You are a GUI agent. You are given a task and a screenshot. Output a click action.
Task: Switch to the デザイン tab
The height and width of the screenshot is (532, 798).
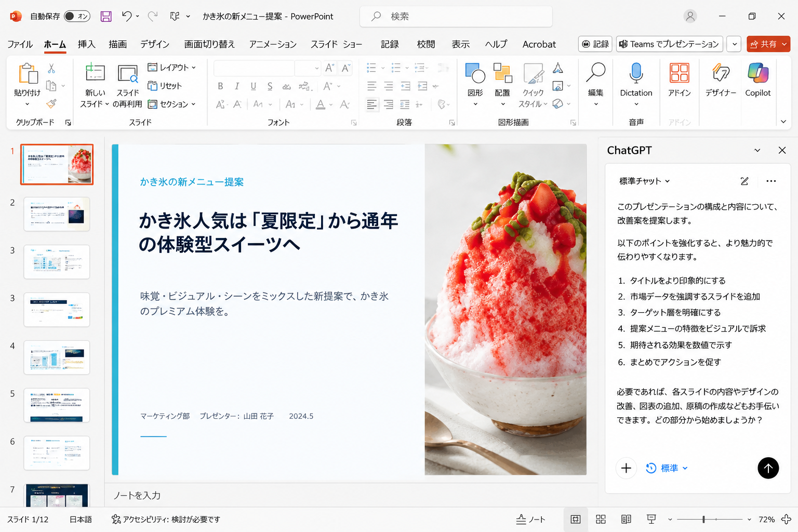click(x=155, y=44)
